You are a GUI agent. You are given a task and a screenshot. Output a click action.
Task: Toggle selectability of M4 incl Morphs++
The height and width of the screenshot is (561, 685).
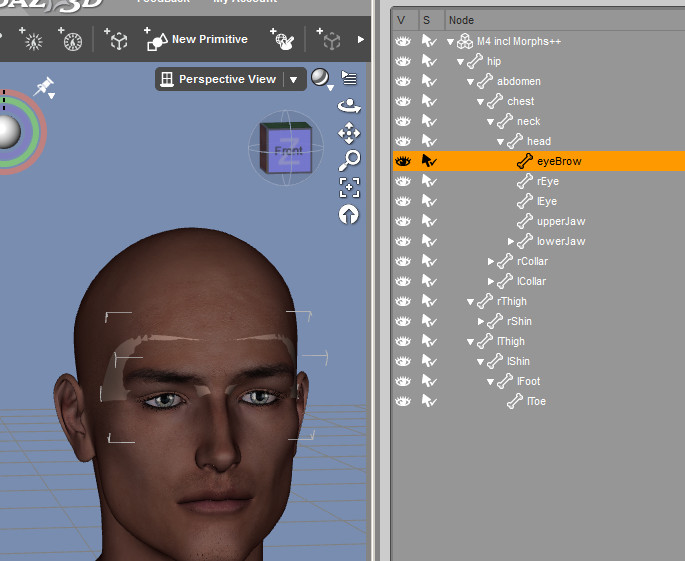click(429, 41)
